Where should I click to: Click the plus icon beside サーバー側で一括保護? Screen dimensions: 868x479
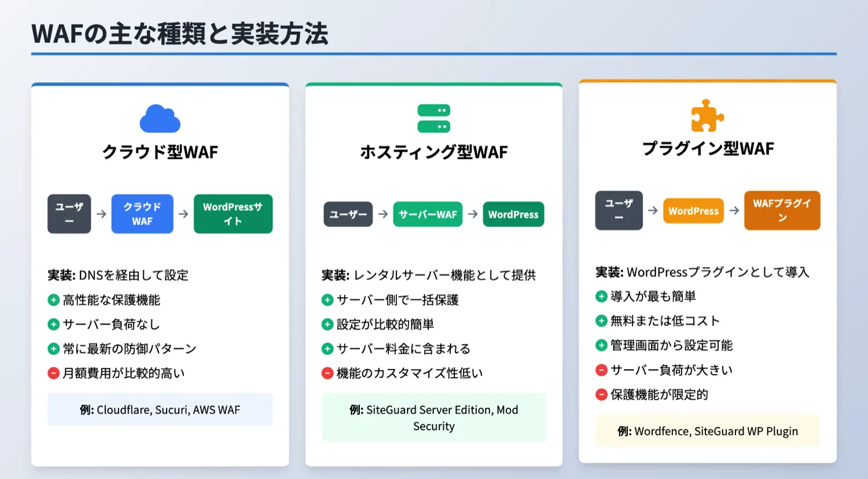[x=328, y=300]
